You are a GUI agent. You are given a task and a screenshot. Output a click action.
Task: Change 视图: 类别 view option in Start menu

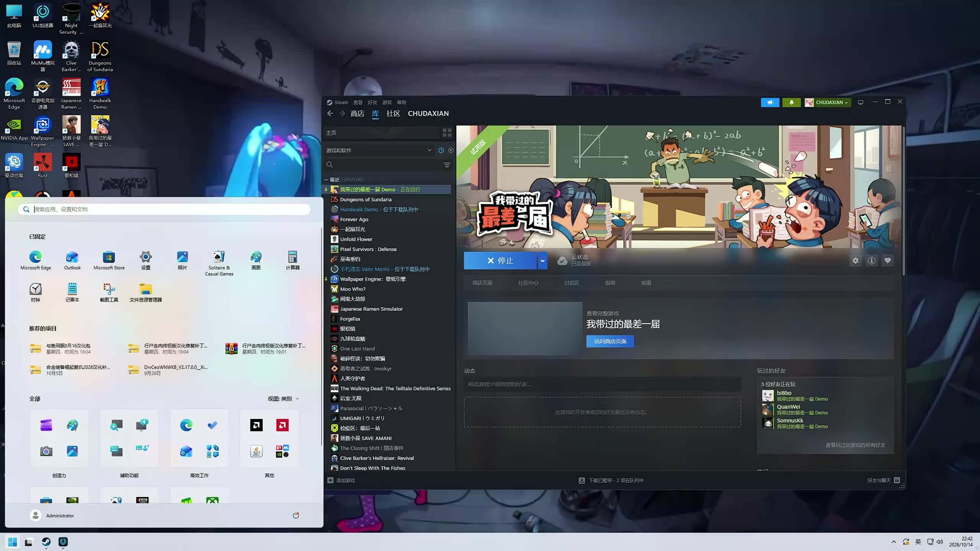(283, 399)
